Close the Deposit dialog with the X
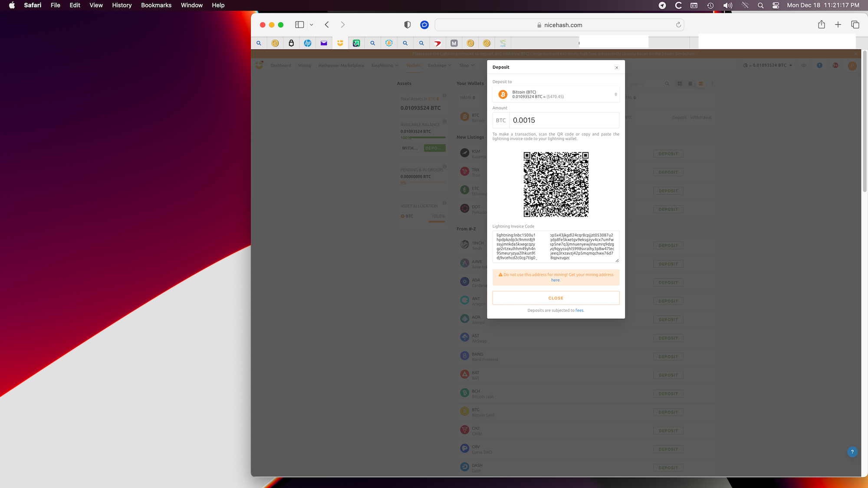868x488 pixels. pyautogui.click(x=617, y=68)
